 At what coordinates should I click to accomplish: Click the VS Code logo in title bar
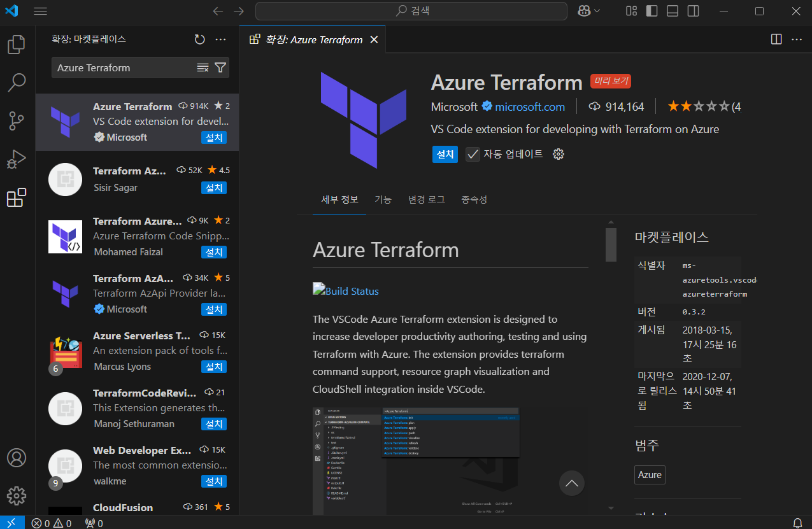coord(11,11)
